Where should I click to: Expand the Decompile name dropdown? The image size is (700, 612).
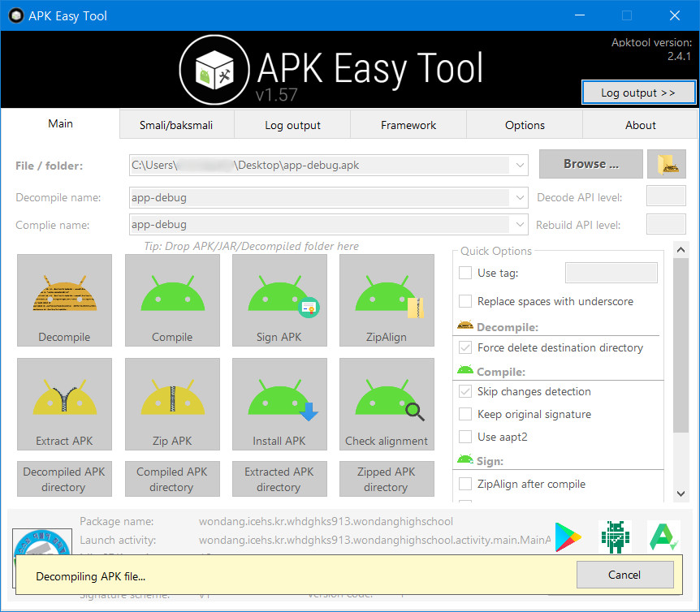coord(520,197)
